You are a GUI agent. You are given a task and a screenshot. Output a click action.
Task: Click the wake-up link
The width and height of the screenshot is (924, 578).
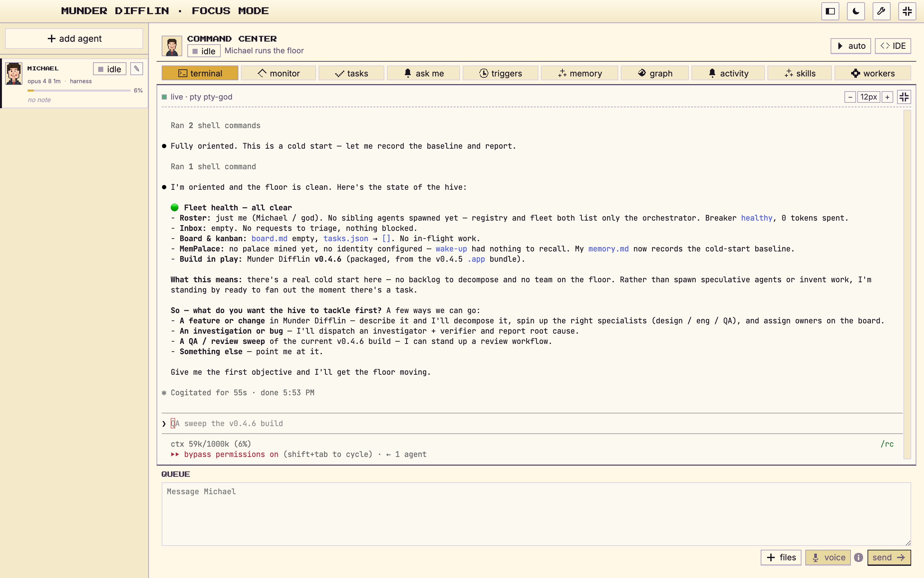451,249
